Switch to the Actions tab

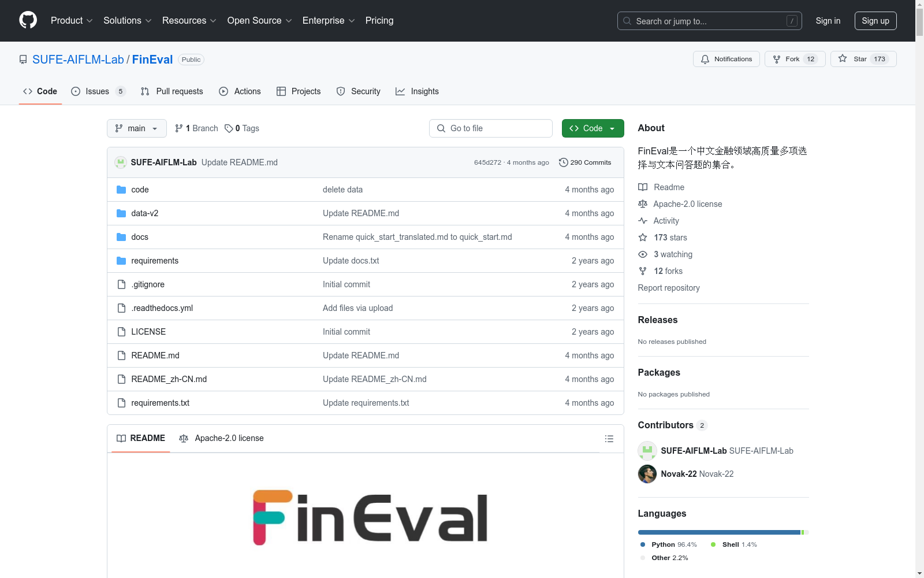(x=240, y=91)
